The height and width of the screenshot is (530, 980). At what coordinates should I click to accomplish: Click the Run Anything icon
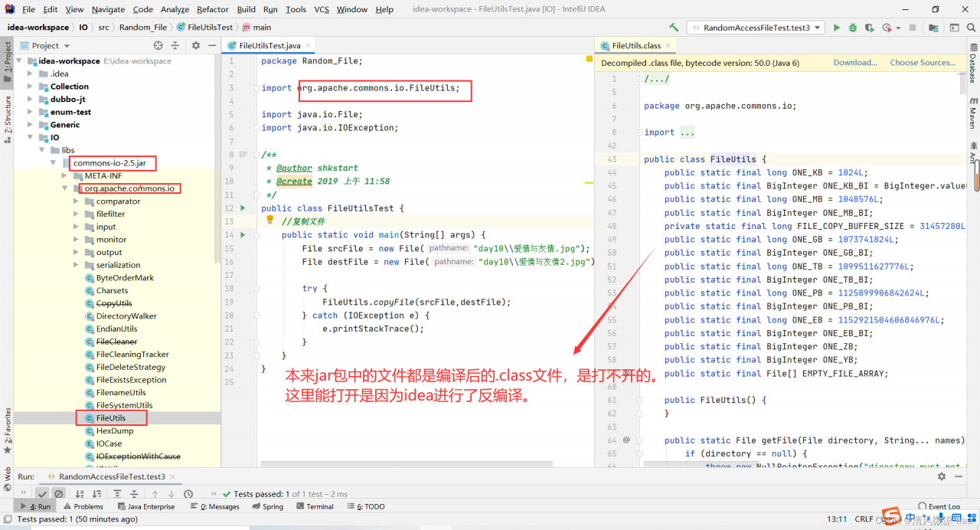(953, 27)
